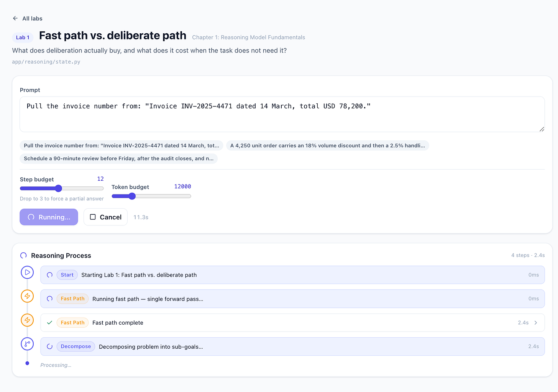Viewport: 558px width, 392px height.
Task: Select the 4,250 unit order example chip
Action: 328,145
